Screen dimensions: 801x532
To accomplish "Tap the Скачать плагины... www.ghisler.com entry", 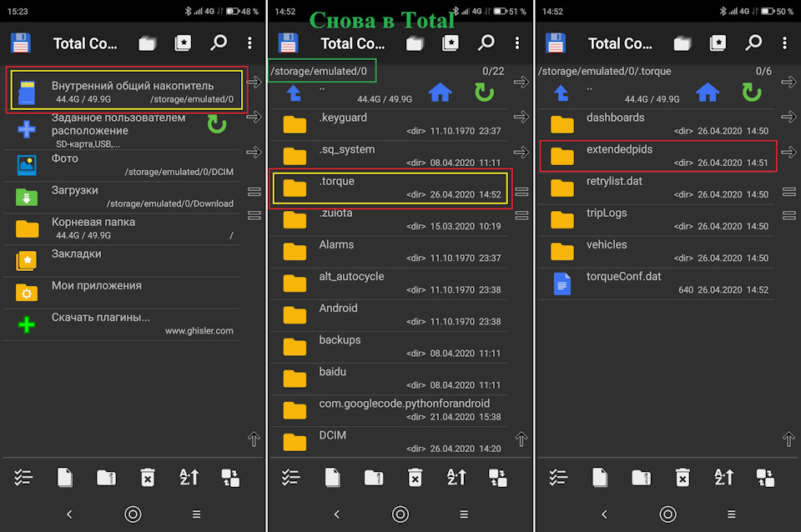I will pos(122,324).
